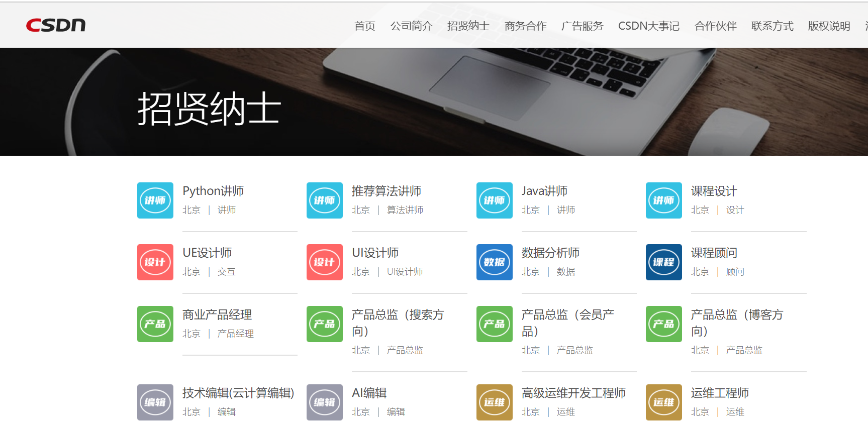Open the 商业产品经理 job posting
This screenshot has height=423, width=868.
[x=217, y=315]
